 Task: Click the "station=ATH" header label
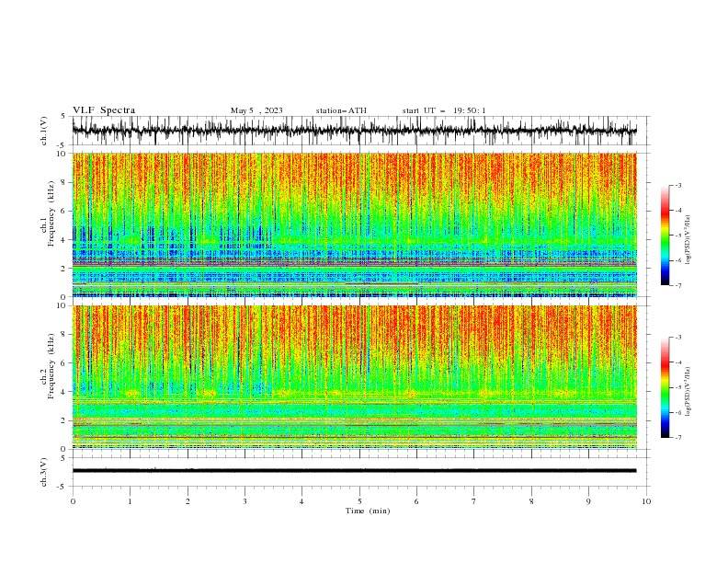pyautogui.click(x=341, y=110)
